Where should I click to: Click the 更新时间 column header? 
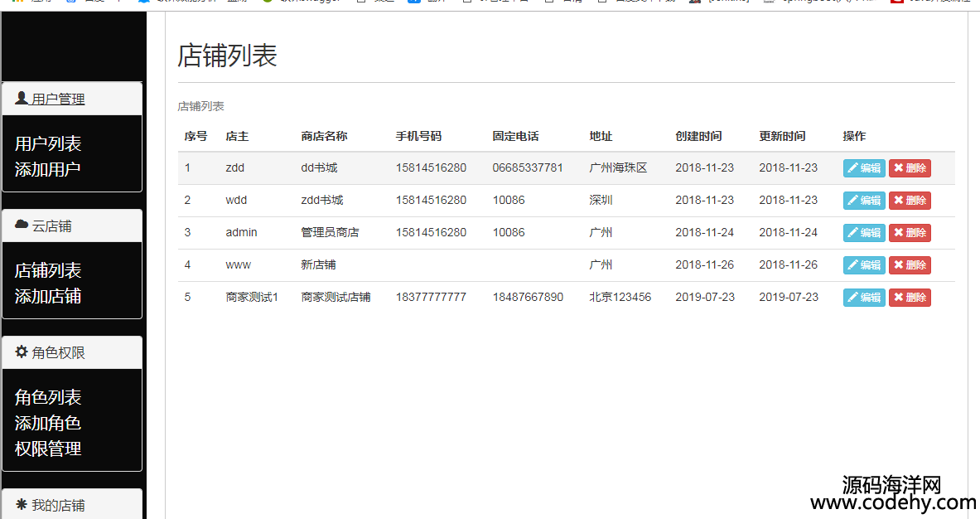783,136
